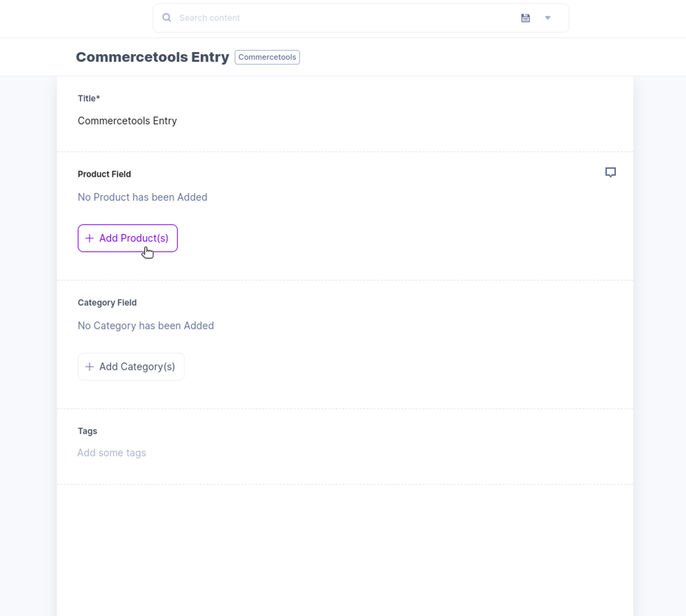Edit the Title field value
The width and height of the screenshot is (686, 616).
pyautogui.click(x=127, y=121)
